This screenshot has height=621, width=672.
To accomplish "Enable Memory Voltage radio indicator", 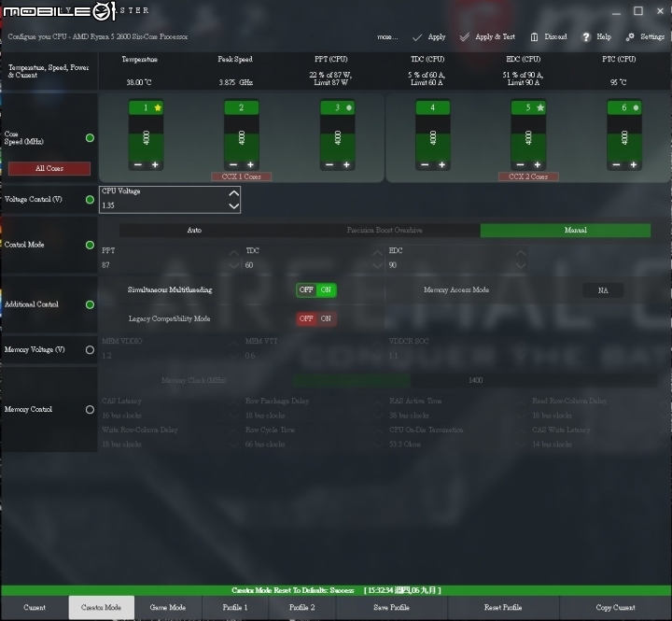I will [90, 350].
